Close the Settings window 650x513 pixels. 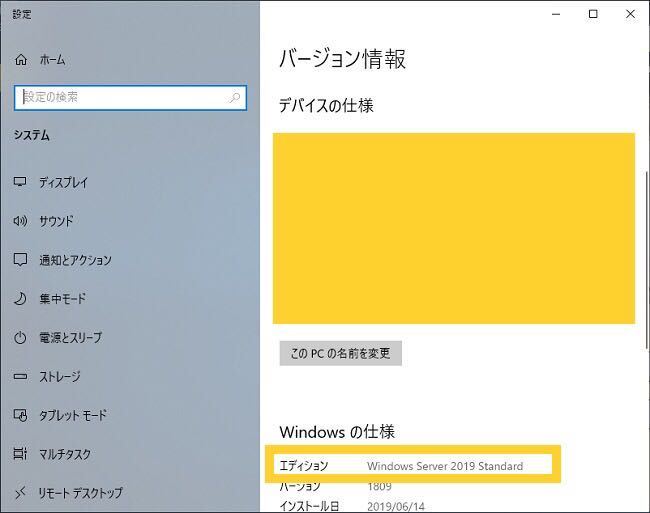(631, 14)
